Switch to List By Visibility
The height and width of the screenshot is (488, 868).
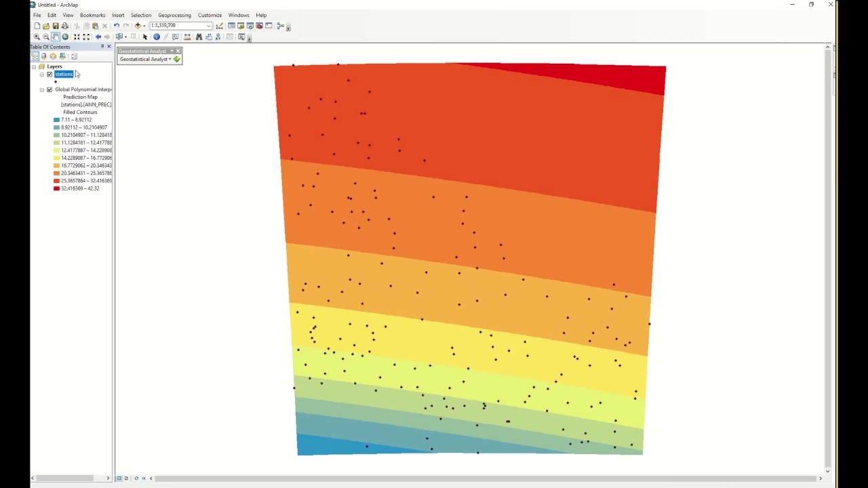pos(53,56)
